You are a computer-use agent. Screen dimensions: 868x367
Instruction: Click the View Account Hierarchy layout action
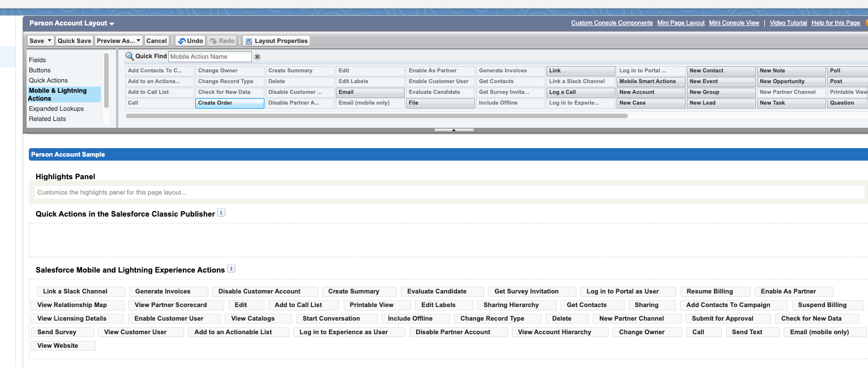[560, 332]
